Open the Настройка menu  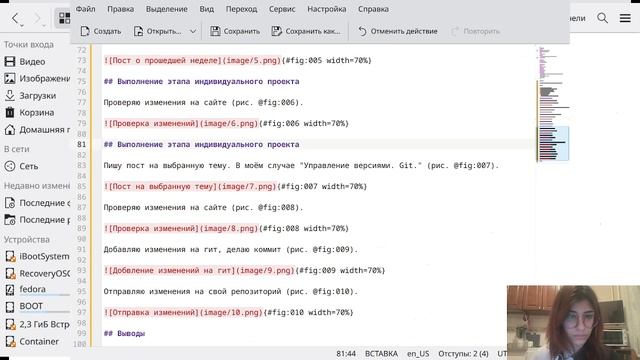coord(327,9)
